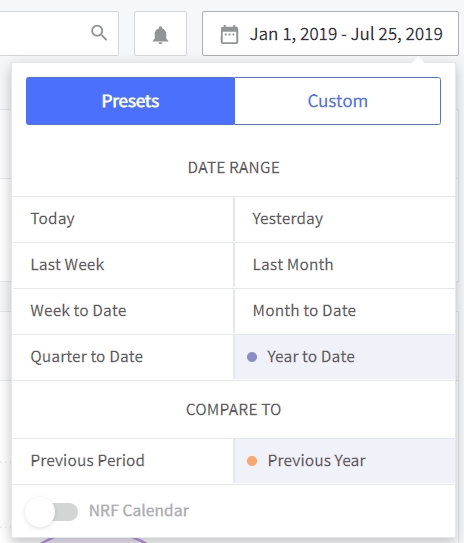This screenshot has height=543, width=464.
Task: Select the Today date range
Action: click(123, 219)
